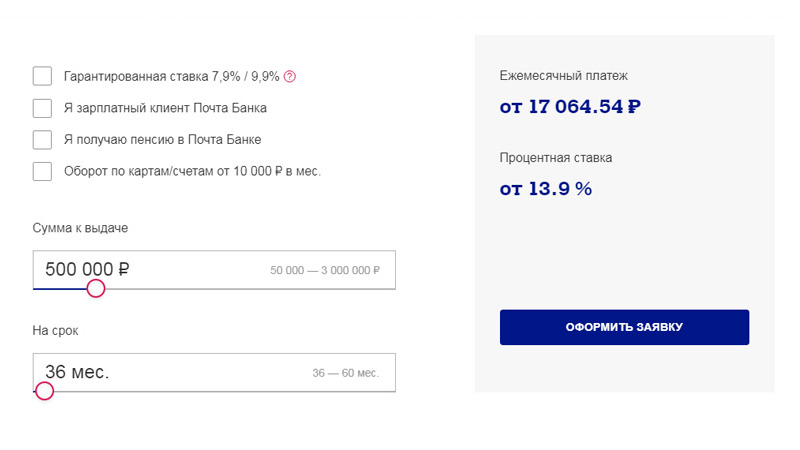800x450 pixels.
Task: Click the 'На срок' heading
Action: pos(55,331)
